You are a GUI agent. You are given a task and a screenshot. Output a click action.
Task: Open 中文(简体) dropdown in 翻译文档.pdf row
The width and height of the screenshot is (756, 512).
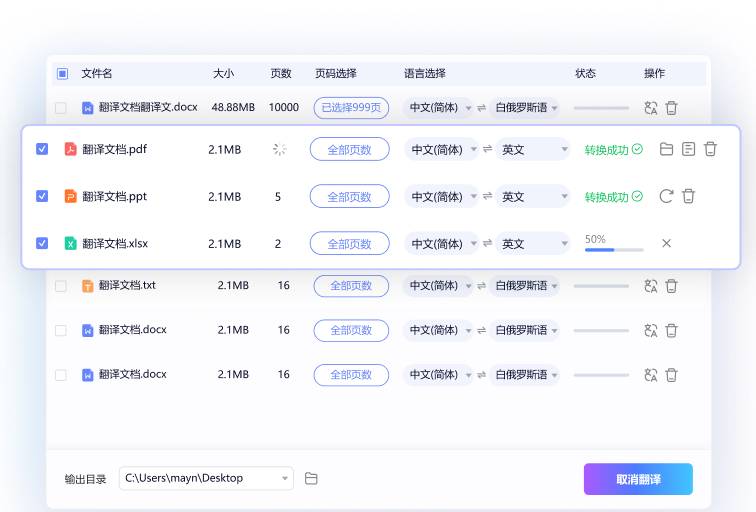point(442,149)
